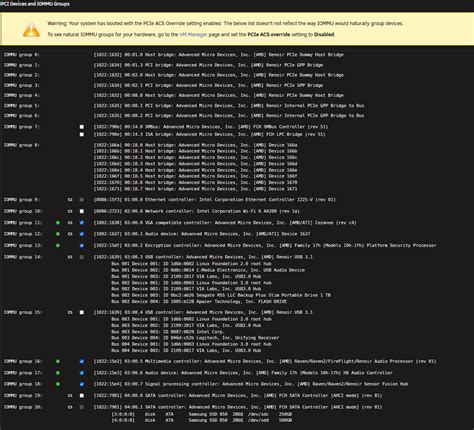Viewport: 474px width, 430px height.
Task: Click the PCI Devices and IOMMU Groups heading
Action: click(35, 4)
